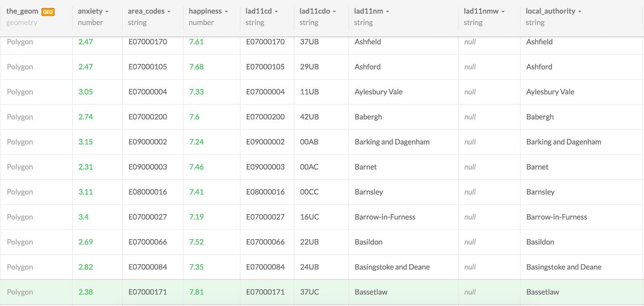Viewport: 644px width, 306px height.
Task: Click the anxiety value 3.05 for Aylesbury Vale
Action: click(86, 92)
